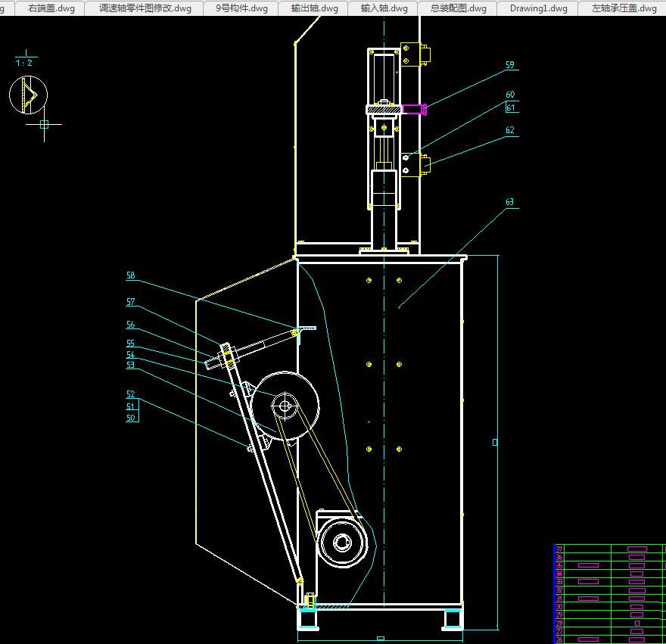
Task: Select the circular detail view symbol
Action: pos(28,95)
